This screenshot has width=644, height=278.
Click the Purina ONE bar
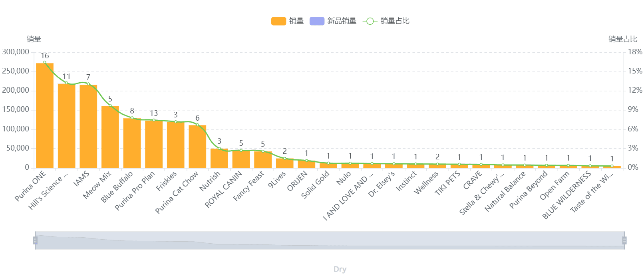[45, 116]
